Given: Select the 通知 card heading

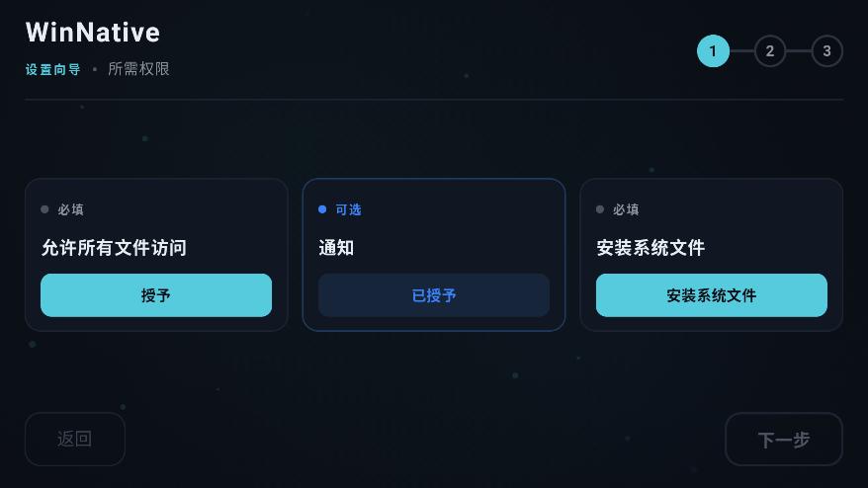Looking at the screenshot, I should [336, 248].
